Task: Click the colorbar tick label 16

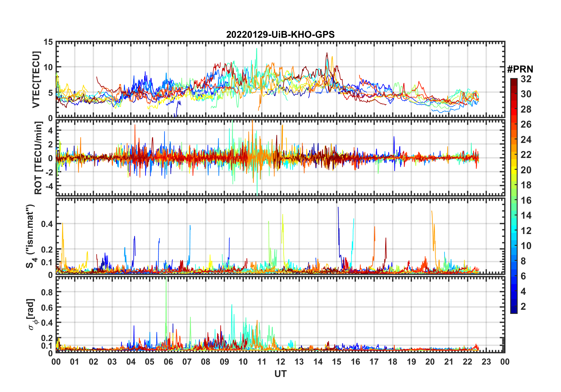Action: tap(526, 200)
